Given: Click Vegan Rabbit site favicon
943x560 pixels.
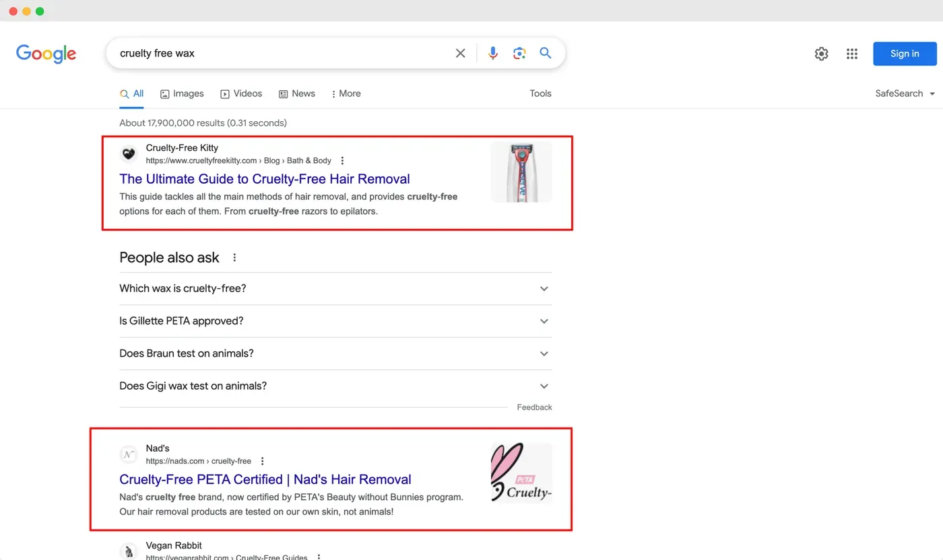Looking at the screenshot, I should tap(129, 552).
